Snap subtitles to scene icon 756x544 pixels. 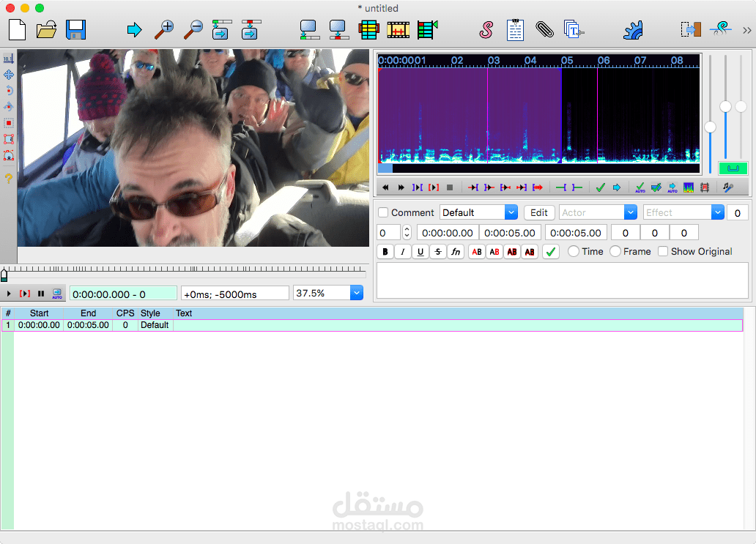(x=399, y=30)
